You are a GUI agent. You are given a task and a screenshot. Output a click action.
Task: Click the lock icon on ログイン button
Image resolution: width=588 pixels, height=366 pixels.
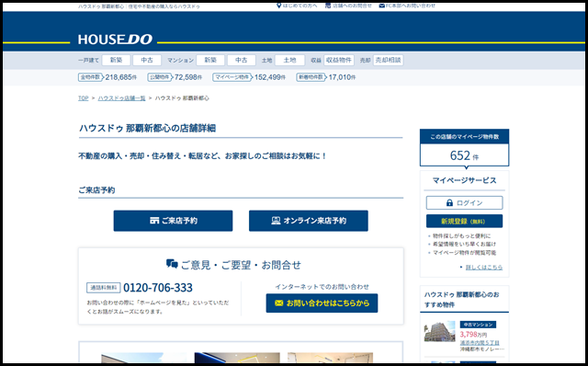pyautogui.click(x=449, y=202)
